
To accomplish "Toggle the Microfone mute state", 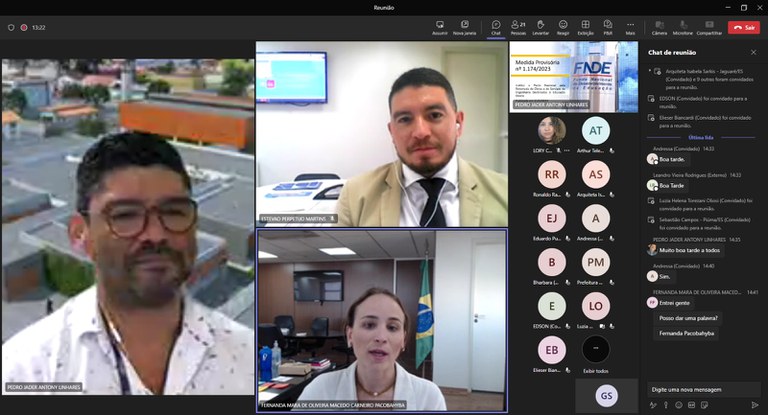I will [683, 26].
